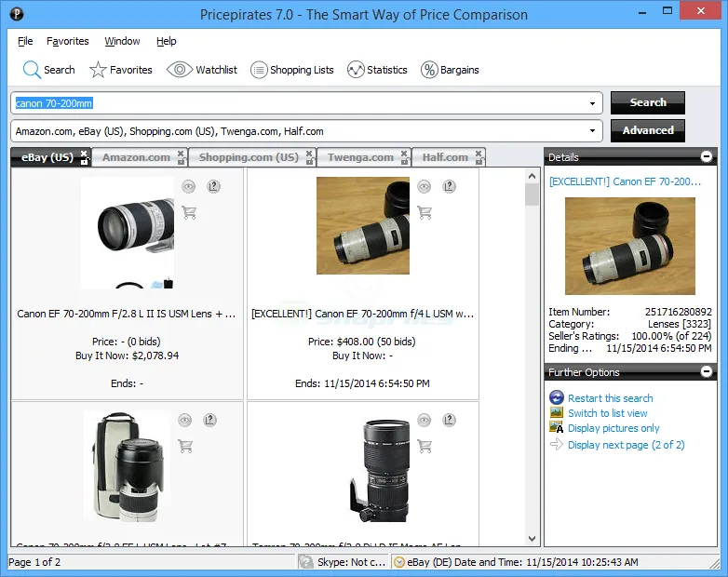The width and height of the screenshot is (728, 577).
Task: Toggle watch on white lens with case item
Action: tap(184, 420)
